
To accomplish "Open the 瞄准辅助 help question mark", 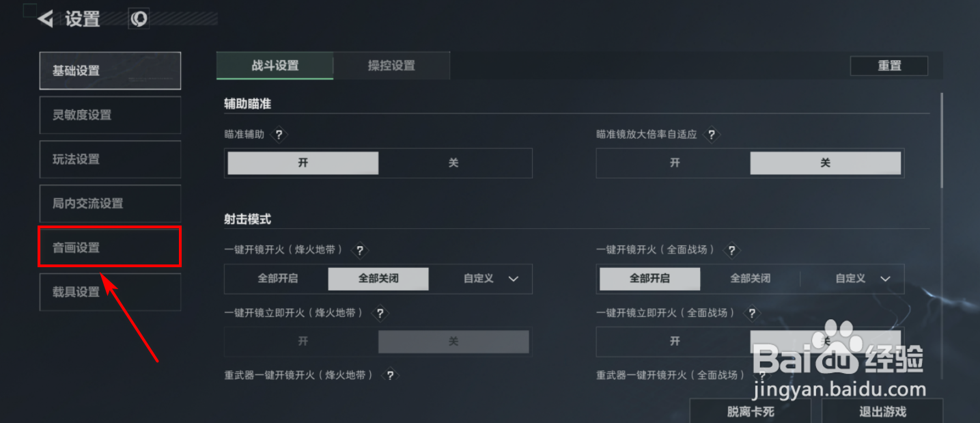I will tap(279, 135).
